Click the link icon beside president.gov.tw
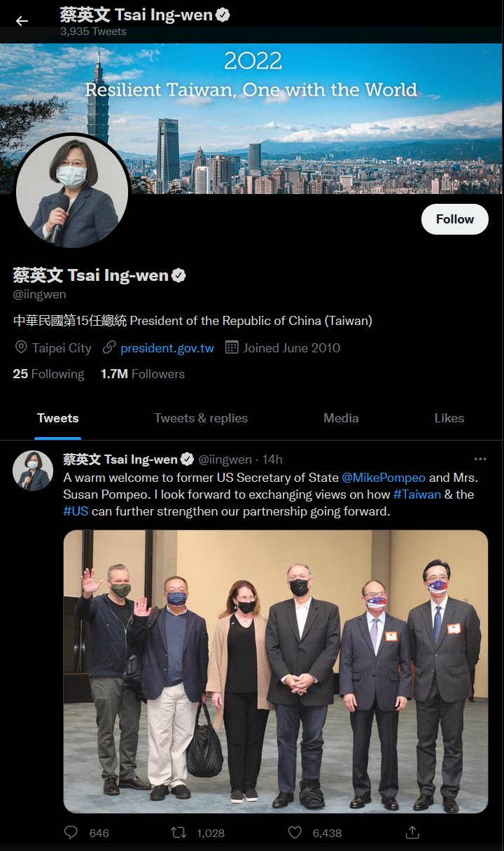Screen dimensions: 504x851 coord(109,347)
